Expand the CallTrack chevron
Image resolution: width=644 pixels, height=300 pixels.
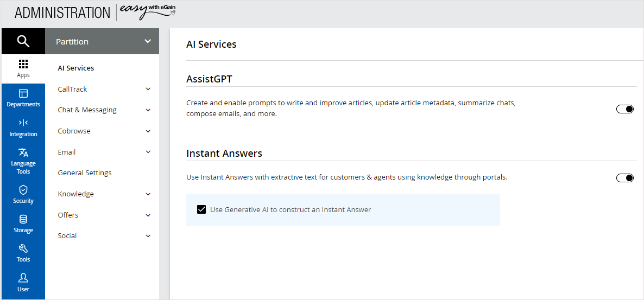point(148,89)
